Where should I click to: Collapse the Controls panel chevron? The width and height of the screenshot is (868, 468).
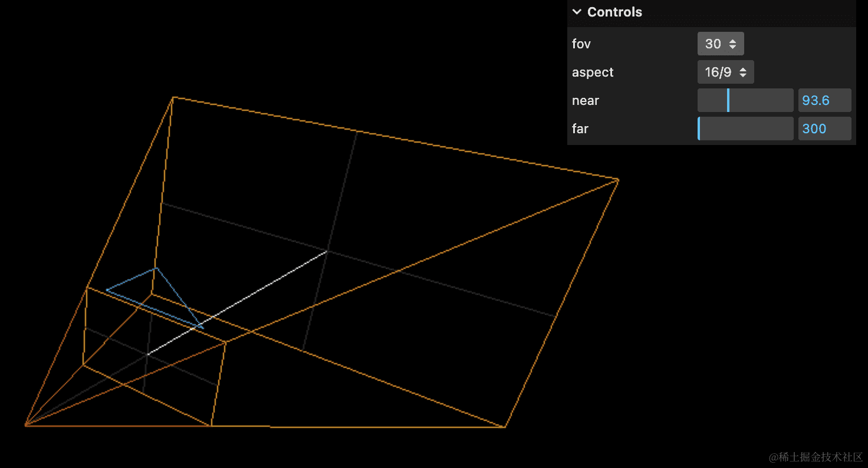[x=577, y=12]
